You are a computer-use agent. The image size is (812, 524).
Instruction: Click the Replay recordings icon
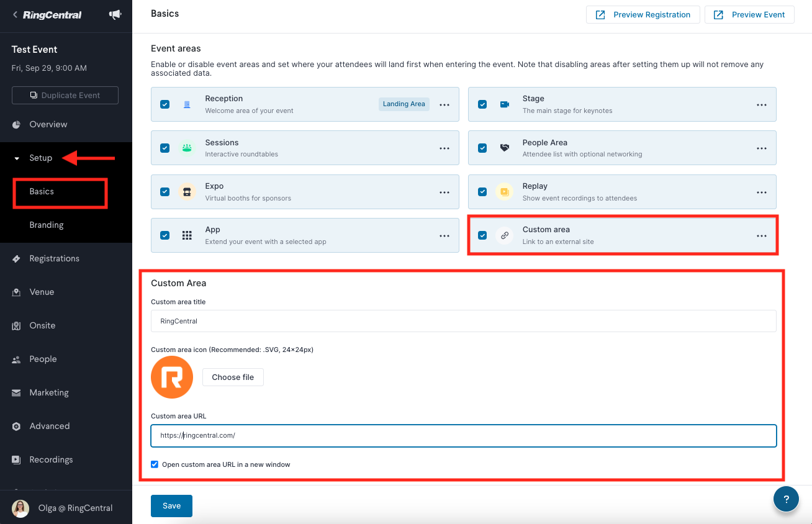point(504,192)
